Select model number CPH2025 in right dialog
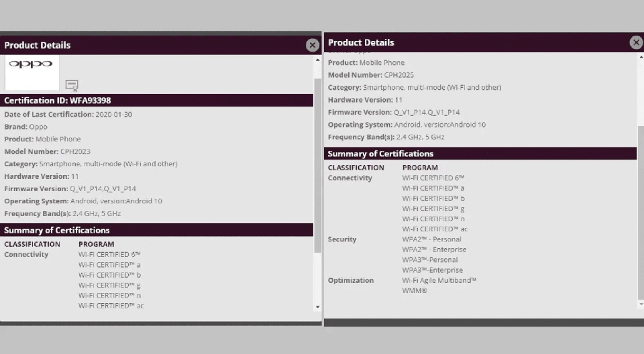Image resolution: width=644 pixels, height=354 pixels. pos(398,75)
